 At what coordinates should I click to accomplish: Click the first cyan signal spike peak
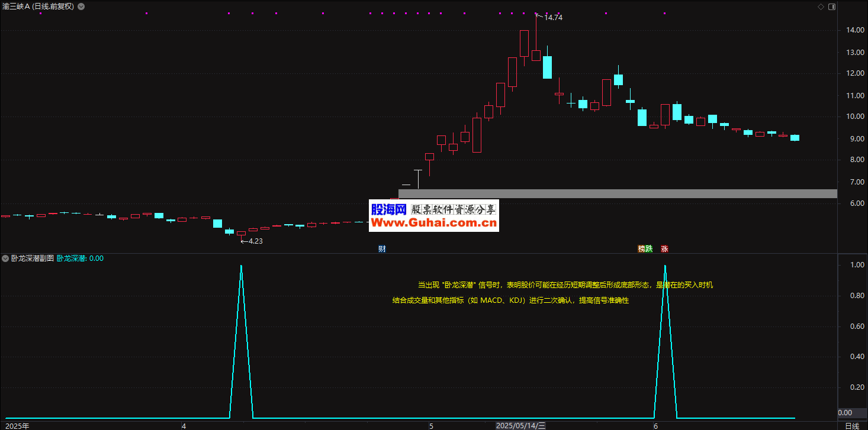coord(241,266)
